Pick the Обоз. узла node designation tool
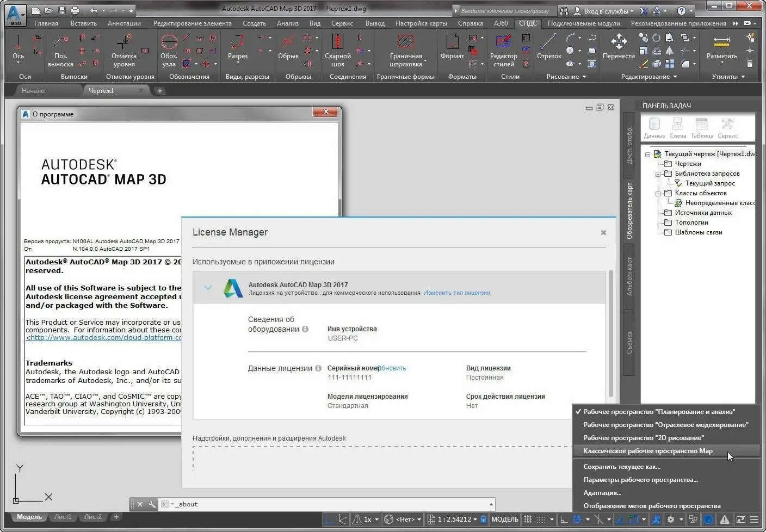The image size is (766, 532). pyautogui.click(x=169, y=50)
